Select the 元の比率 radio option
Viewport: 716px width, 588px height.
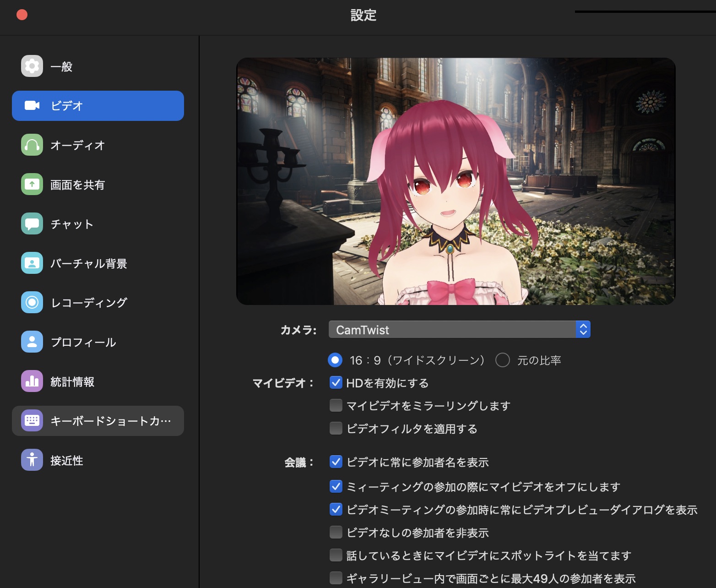[x=503, y=360]
